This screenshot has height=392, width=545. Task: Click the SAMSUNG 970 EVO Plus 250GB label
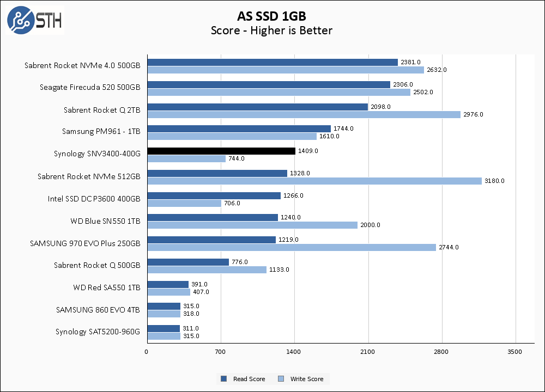[x=85, y=243]
